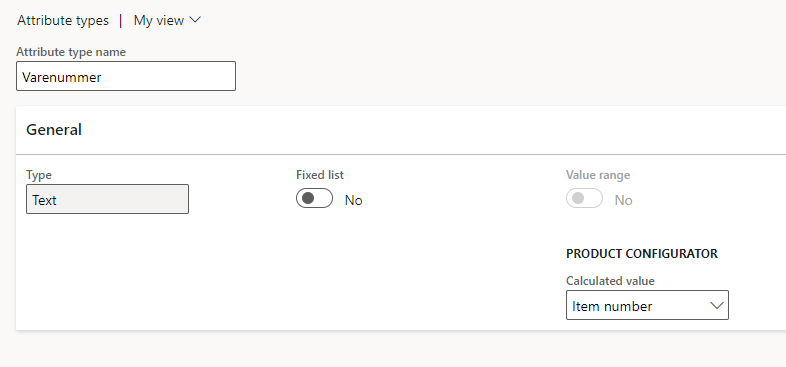Click the Type field showing Text

[x=107, y=199]
